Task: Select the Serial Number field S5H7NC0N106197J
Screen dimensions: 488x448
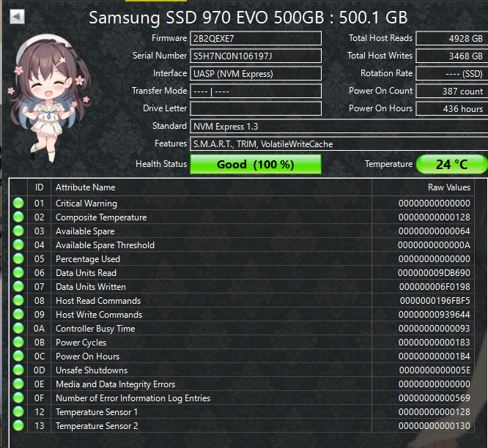Action: pos(256,56)
